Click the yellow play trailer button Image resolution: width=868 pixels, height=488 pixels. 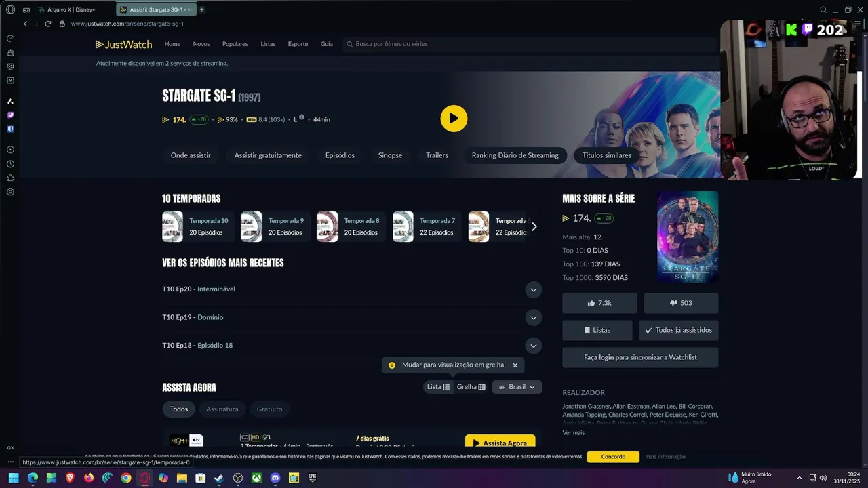(454, 118)
